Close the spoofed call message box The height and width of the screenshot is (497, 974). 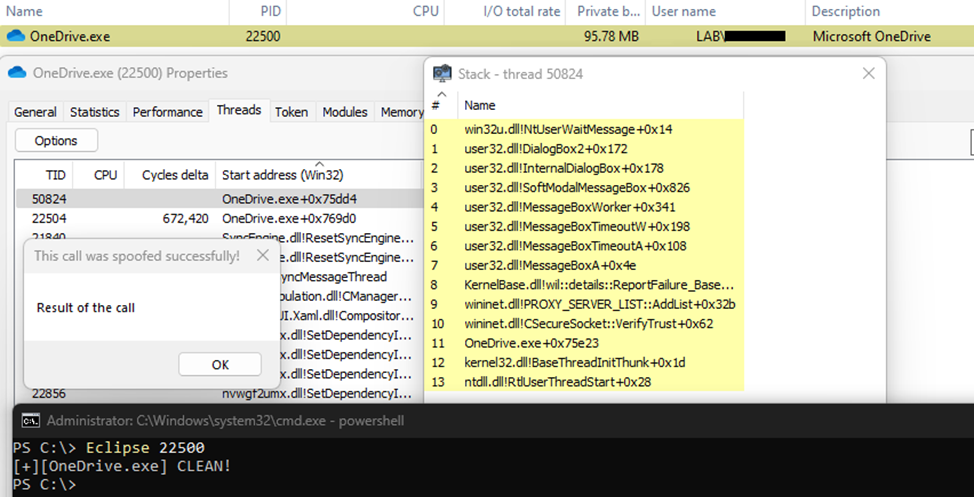[262, 256]
